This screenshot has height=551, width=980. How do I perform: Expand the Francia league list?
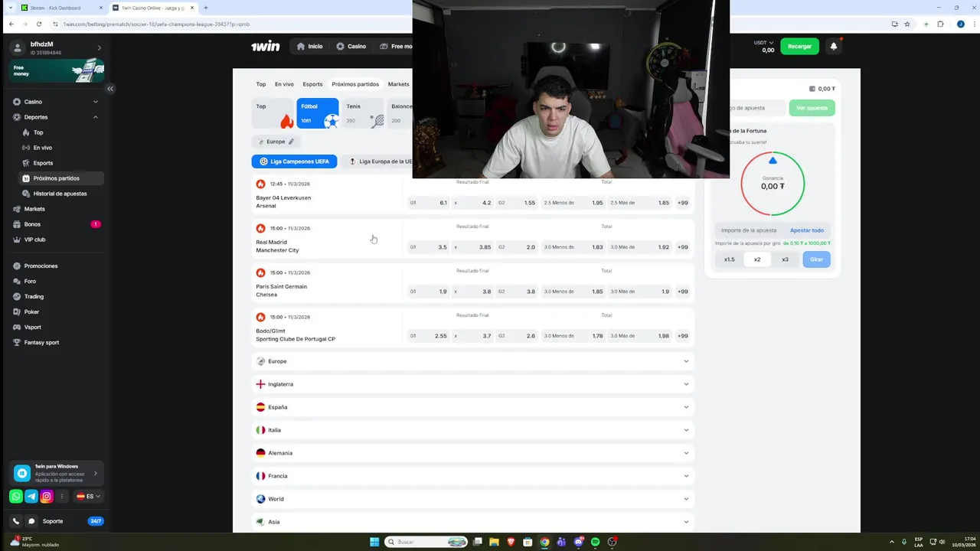(x=472, y=476)
